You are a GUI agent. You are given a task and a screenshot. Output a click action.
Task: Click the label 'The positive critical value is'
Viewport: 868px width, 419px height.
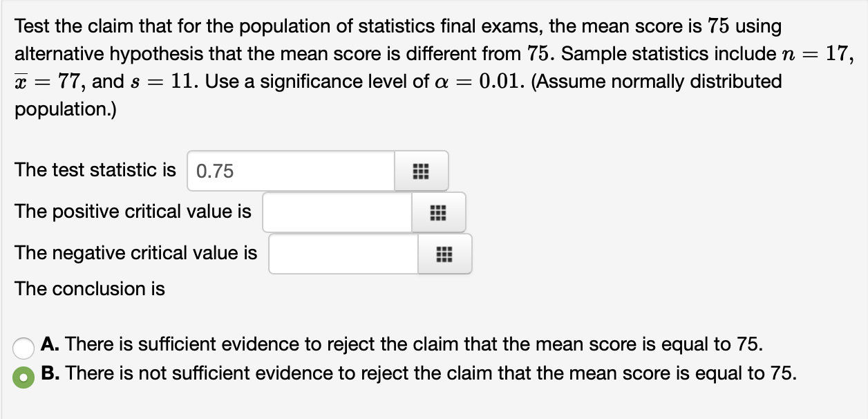(x=133, y=212)
